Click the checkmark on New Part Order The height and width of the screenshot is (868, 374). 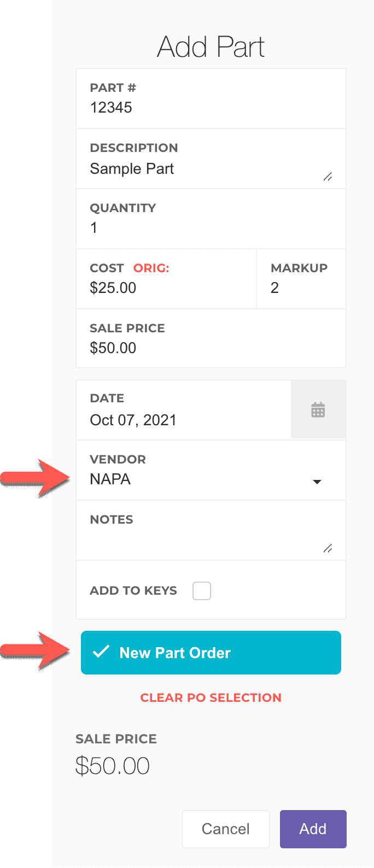[101, 652]
